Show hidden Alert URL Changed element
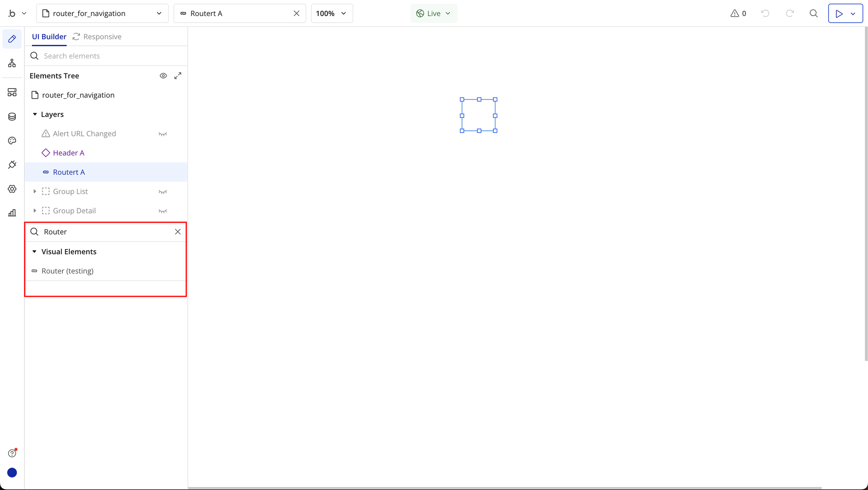 (x=163, y=134)
